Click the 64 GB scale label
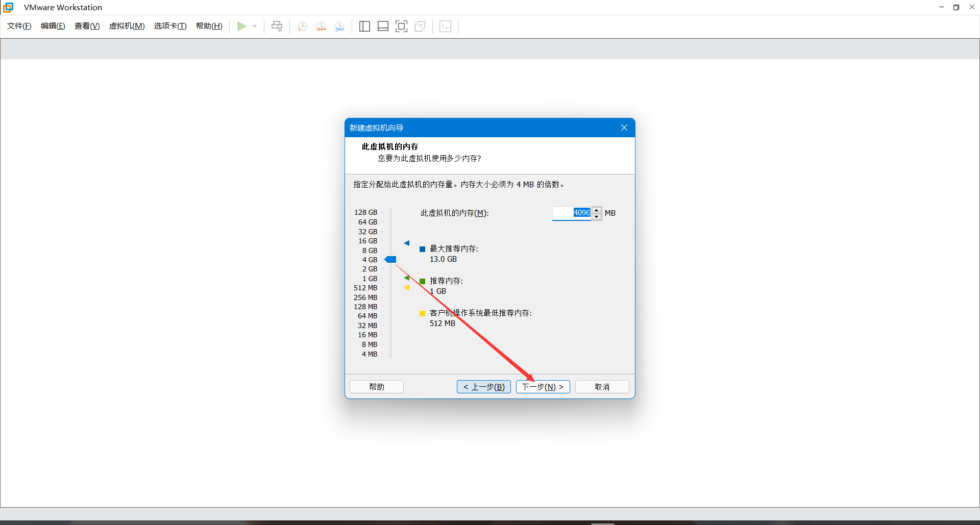Image resolution: width=980 pixels, height=525 pixels. pos(367,222)
